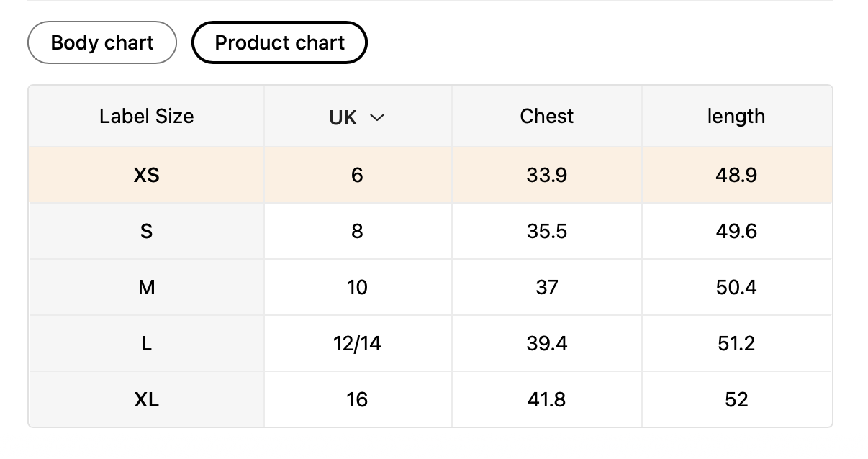Viewport: 868px width, 459px height.
Task: Select the XS size row label
Action: click(x=146, y=175)
